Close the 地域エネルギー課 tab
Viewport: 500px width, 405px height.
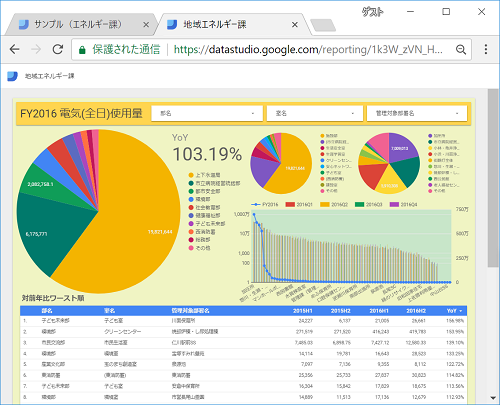[295, 25]
